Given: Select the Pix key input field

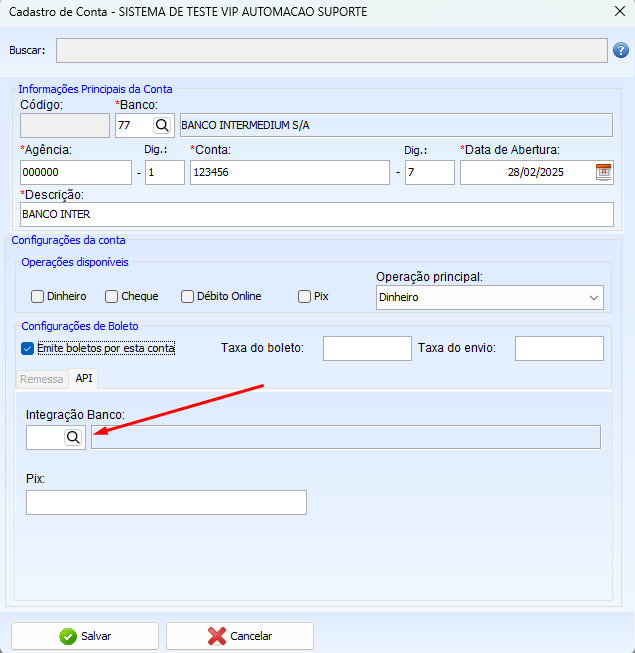Looking at the screenshot, I should click(x=166, y=502).
